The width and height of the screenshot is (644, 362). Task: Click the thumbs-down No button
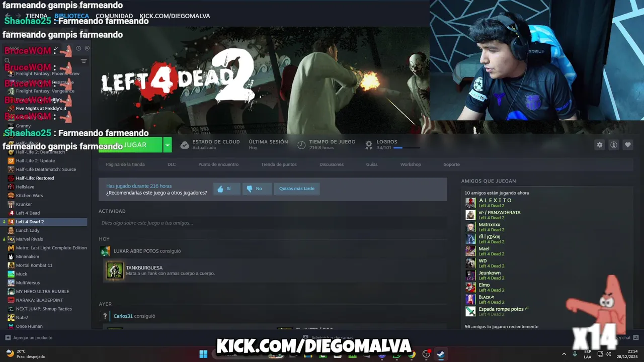pos(257,189)
